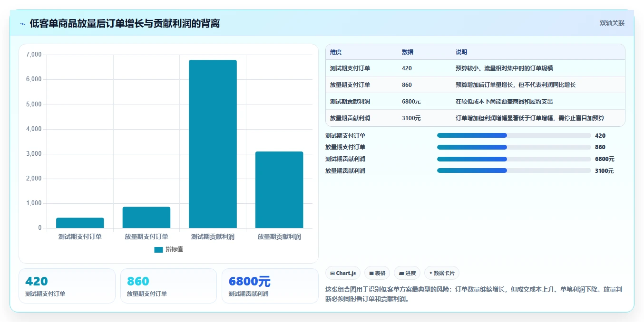Viewport: 644px width, 322px height.
Task: Click the 双轴关联 badge
Action: coord(612,23)
